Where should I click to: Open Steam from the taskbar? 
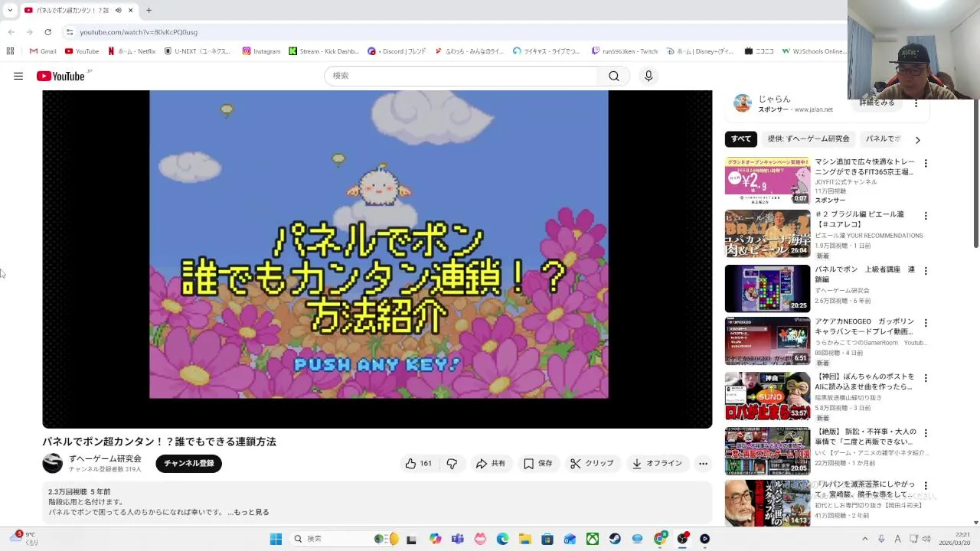(615, 539)
